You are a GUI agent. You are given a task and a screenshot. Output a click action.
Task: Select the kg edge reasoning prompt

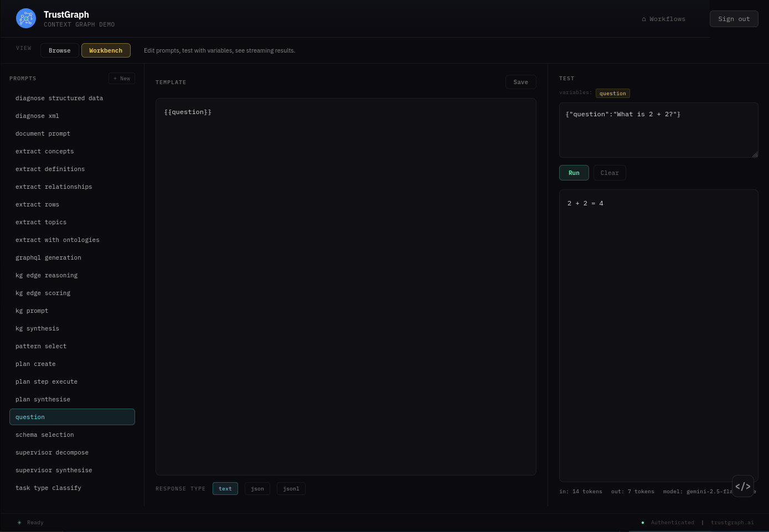point(72,275)
